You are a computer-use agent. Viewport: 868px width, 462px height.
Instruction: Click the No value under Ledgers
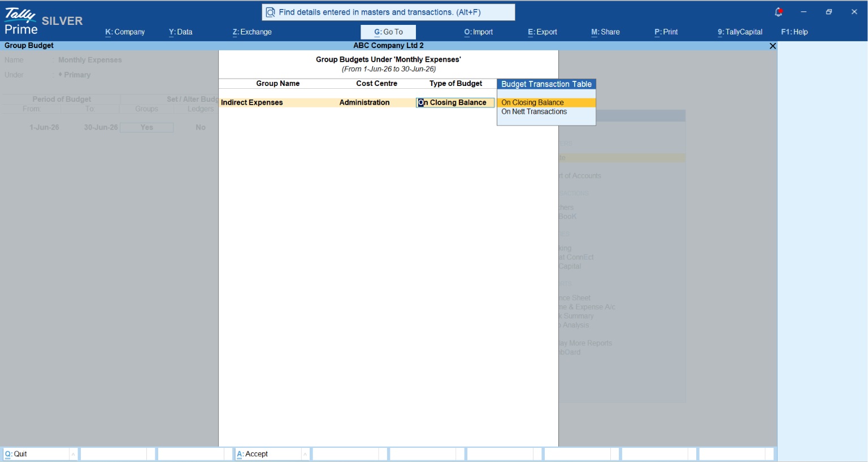(201, 127)
